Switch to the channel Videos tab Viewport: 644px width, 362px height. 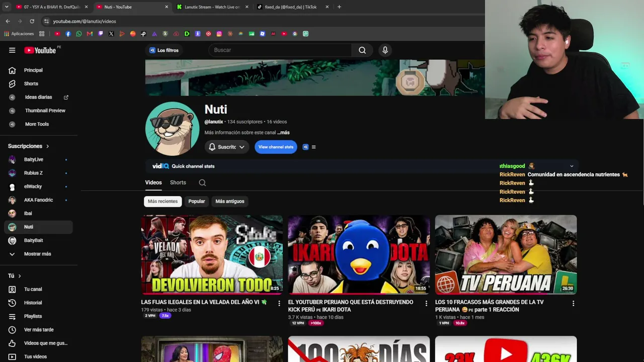(153, 183)
